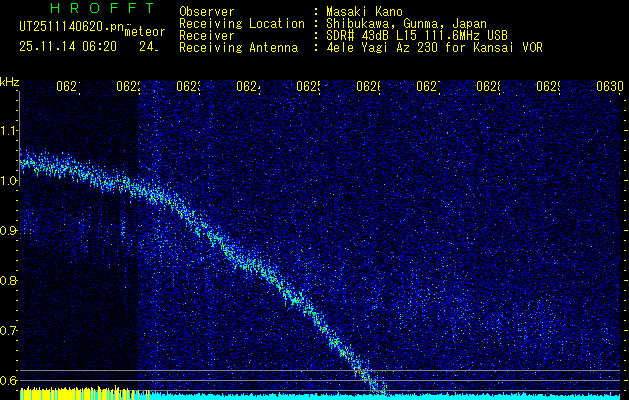Image resolution: width=629 pixels, height=400 pixels.
Task: Click the 0626 time marker
Action: (x=368, y=86)
